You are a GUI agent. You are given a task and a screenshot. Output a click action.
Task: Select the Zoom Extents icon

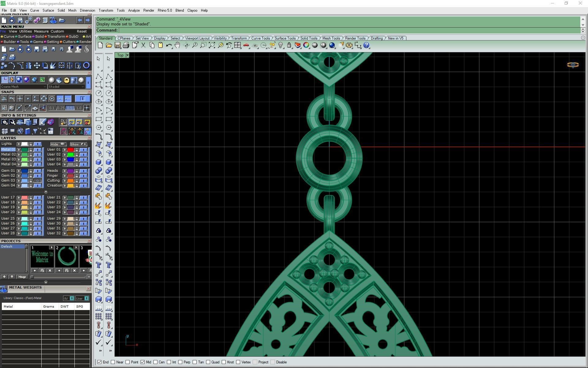212,45
